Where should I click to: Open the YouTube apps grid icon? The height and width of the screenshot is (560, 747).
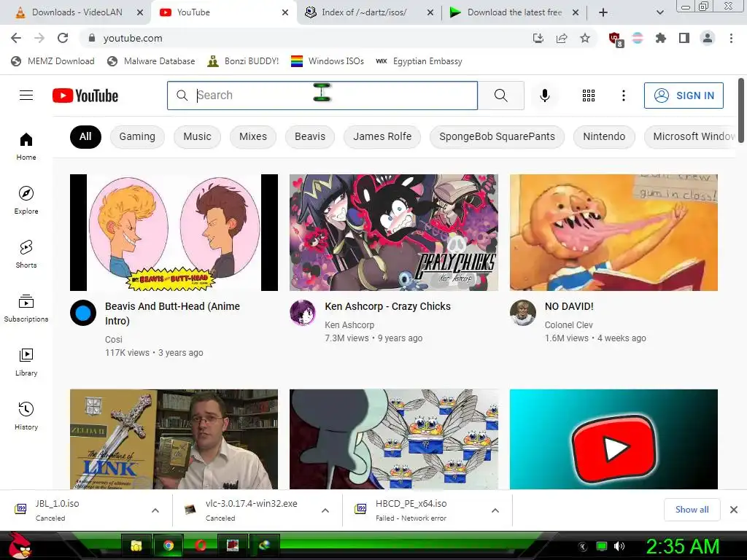point(589,96)
